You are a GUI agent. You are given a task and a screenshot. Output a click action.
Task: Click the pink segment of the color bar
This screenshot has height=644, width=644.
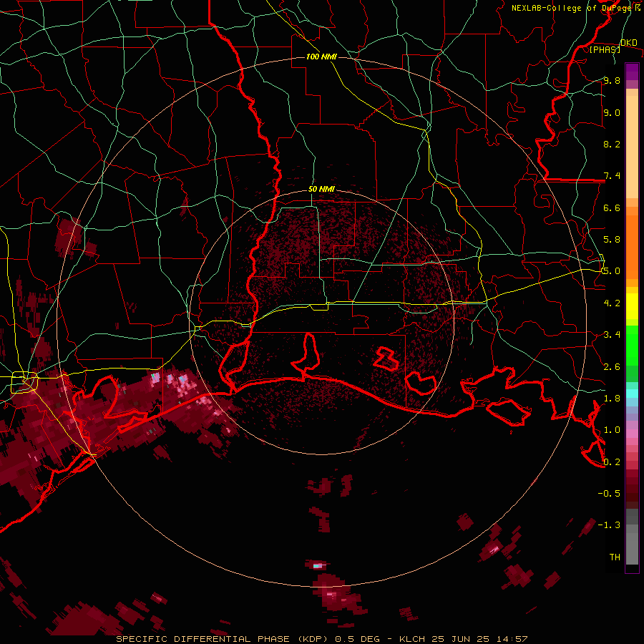click(x=632, y=434)
